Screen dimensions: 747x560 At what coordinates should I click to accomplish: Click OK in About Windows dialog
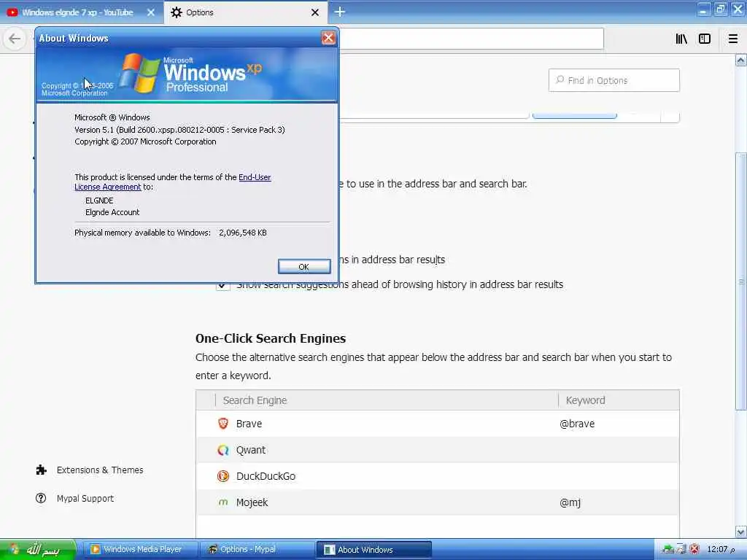(304, 267)
